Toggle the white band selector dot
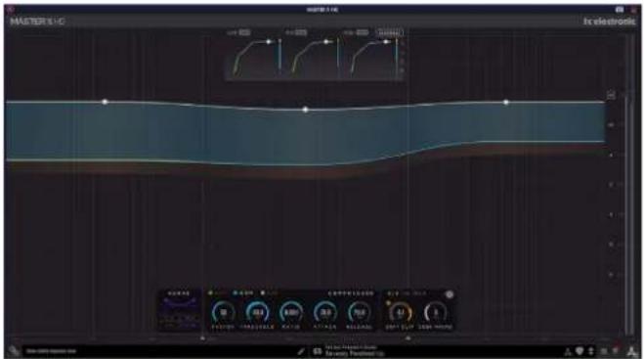This screenshot has width=644, height=359. coord(263,293)
